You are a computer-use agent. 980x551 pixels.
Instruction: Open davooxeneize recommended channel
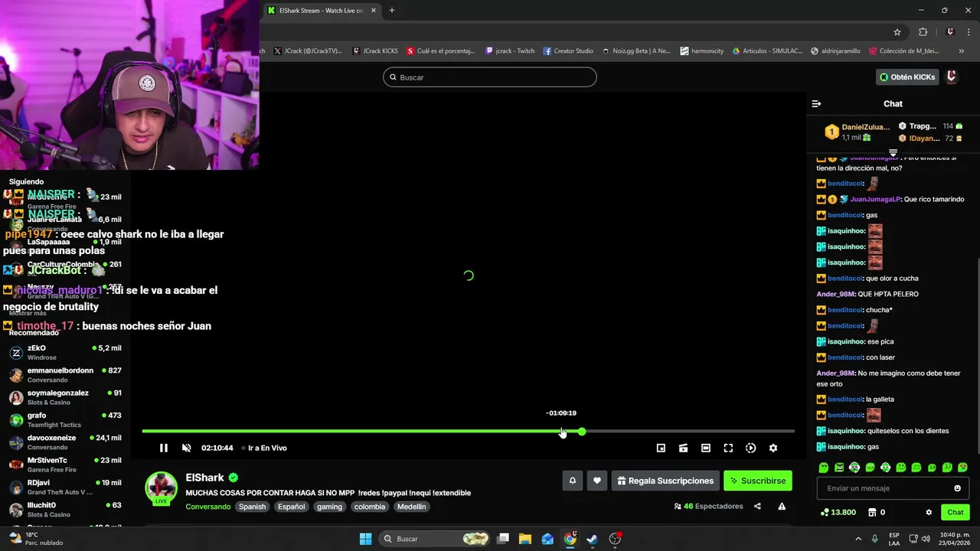(x=65, y=442)
